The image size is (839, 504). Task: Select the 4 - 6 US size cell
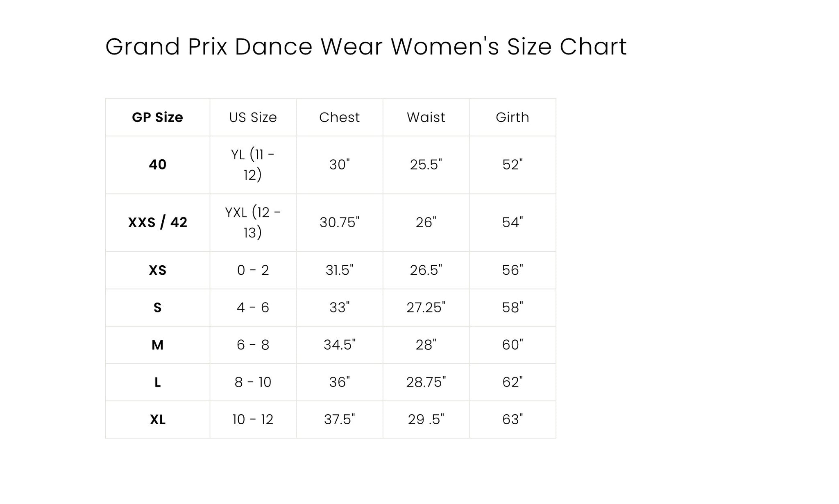[x=253, y=307]
